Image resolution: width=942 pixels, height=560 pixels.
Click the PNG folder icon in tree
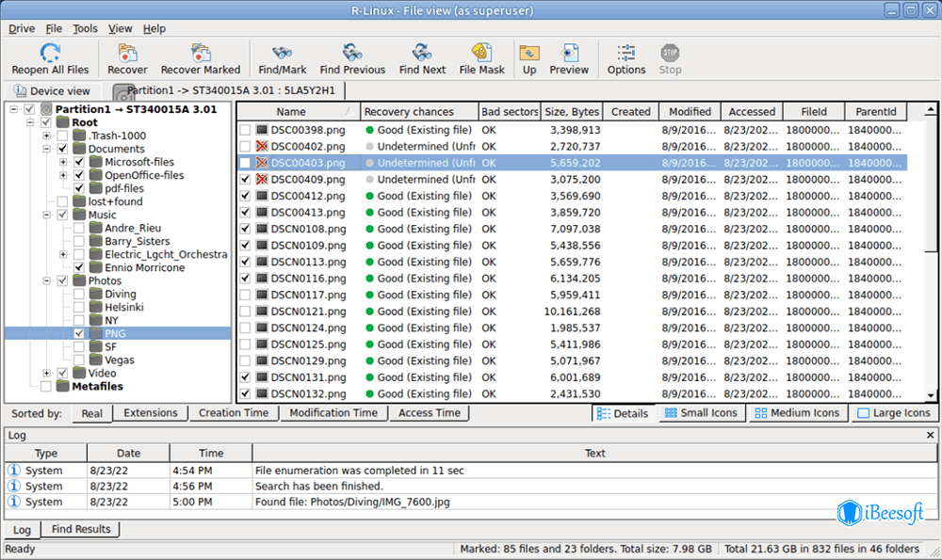[96, 333]
